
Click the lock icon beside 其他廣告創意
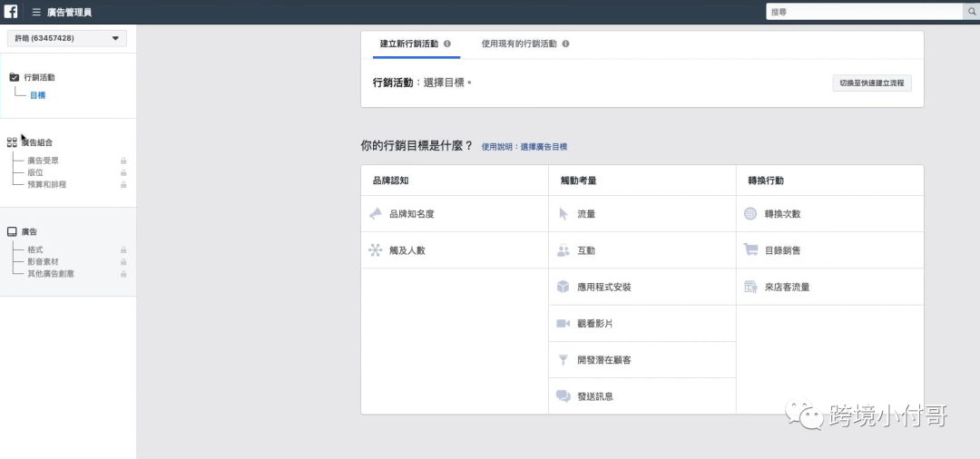(x=123, y=274)
